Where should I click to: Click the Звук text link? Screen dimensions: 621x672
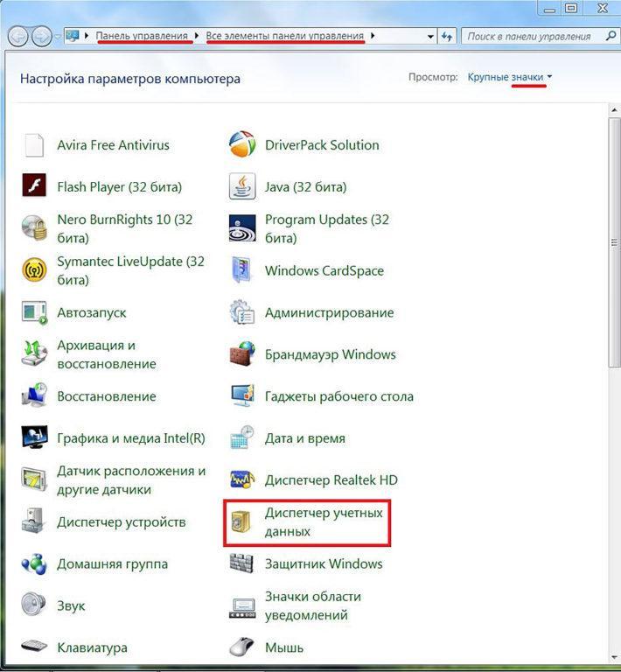tap(71, 606)
